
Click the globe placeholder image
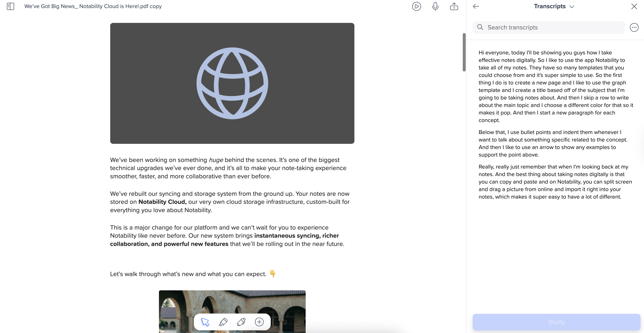(232, 83)
